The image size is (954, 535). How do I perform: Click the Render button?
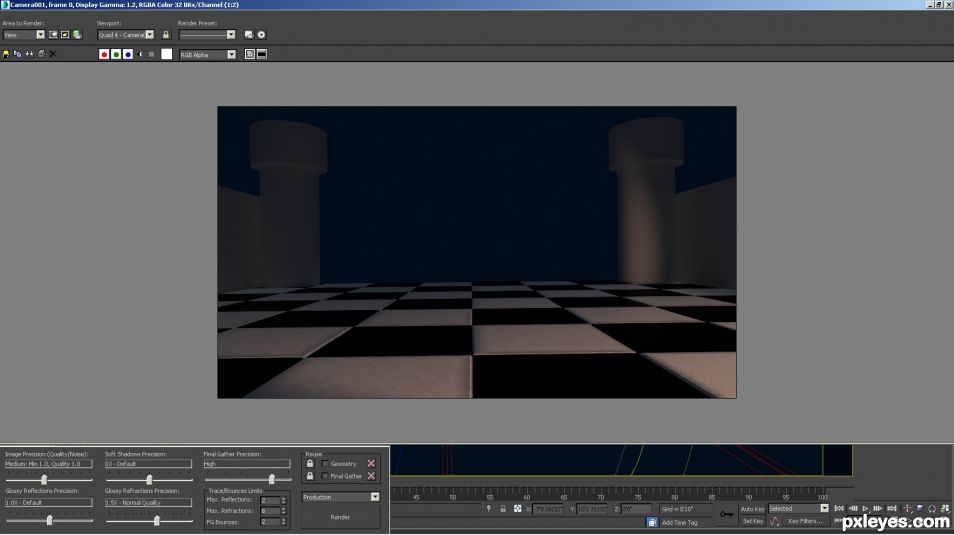(341, 517)
